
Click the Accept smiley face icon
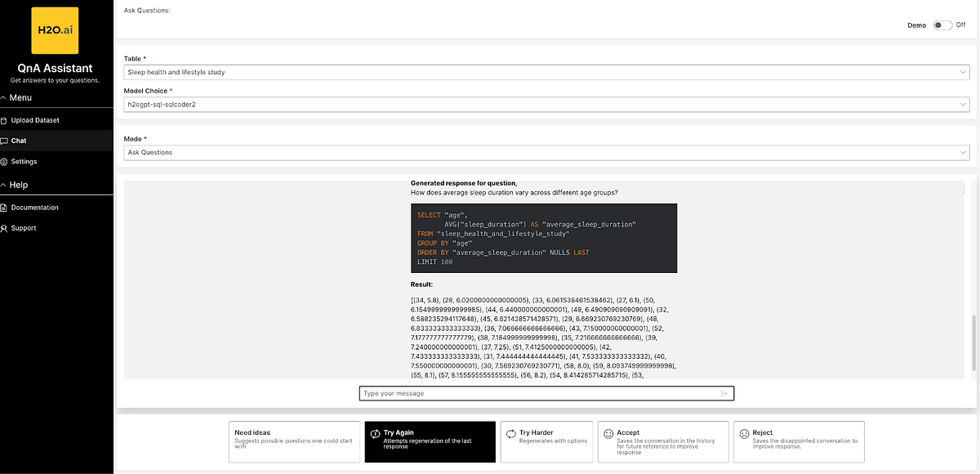click(x=608, y=432)
